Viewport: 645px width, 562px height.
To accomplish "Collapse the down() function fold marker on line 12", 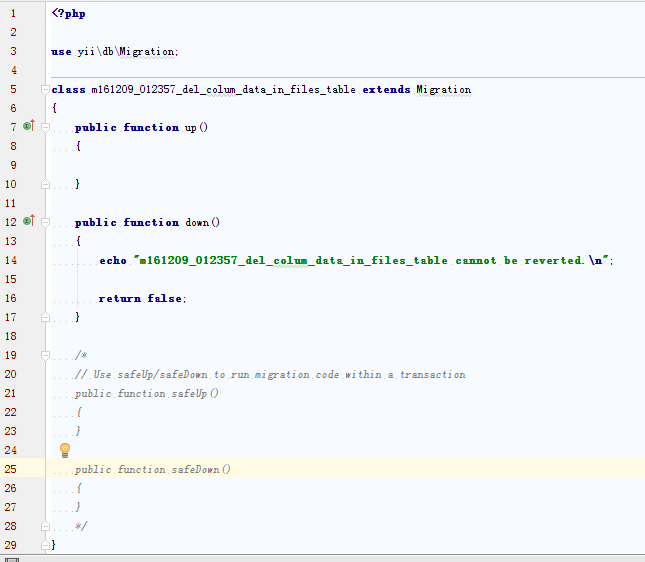I will 45,223.
